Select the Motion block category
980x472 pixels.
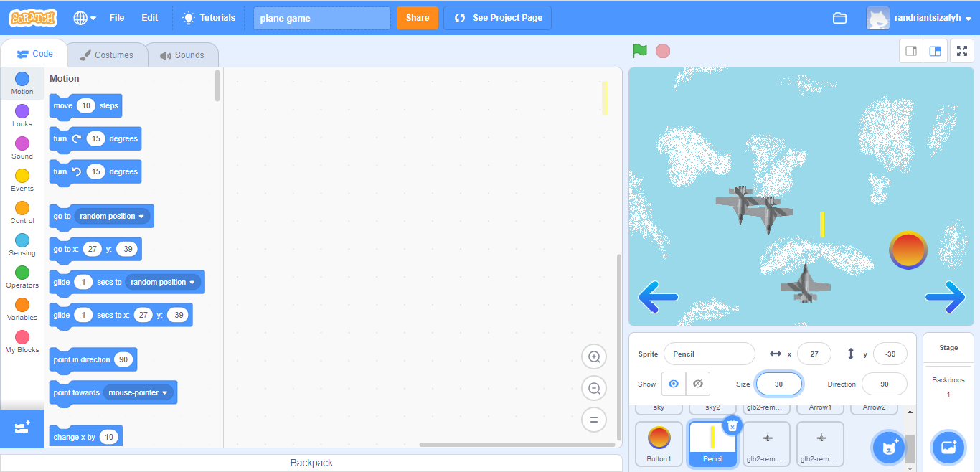pos(22,84)
